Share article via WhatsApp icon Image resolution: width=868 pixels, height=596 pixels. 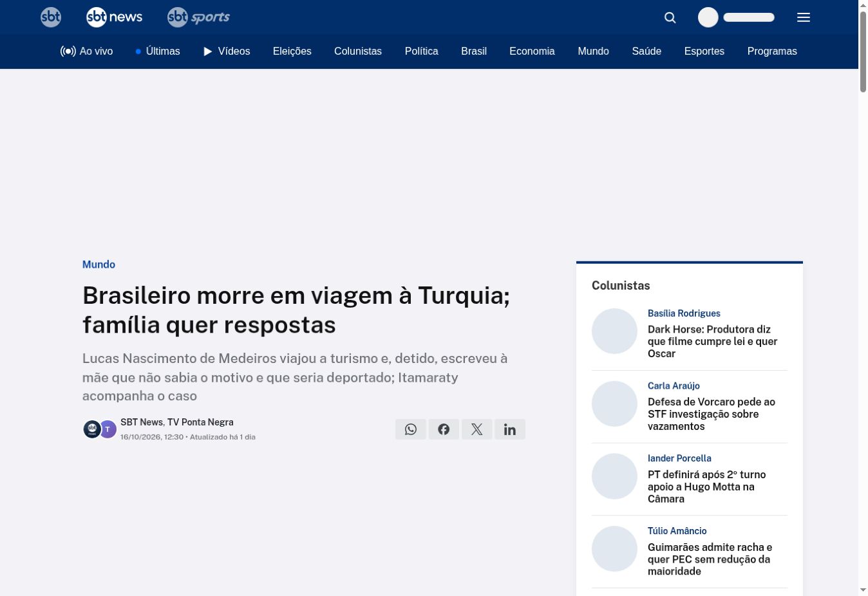click(411, 429)
